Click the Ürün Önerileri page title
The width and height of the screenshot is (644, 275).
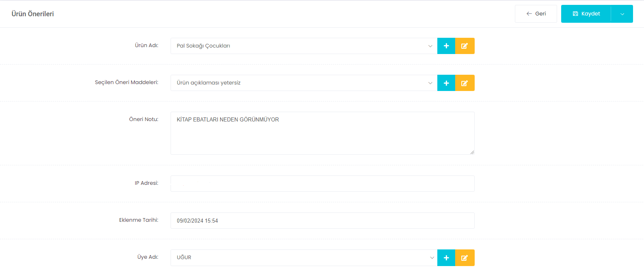[32, 14]
